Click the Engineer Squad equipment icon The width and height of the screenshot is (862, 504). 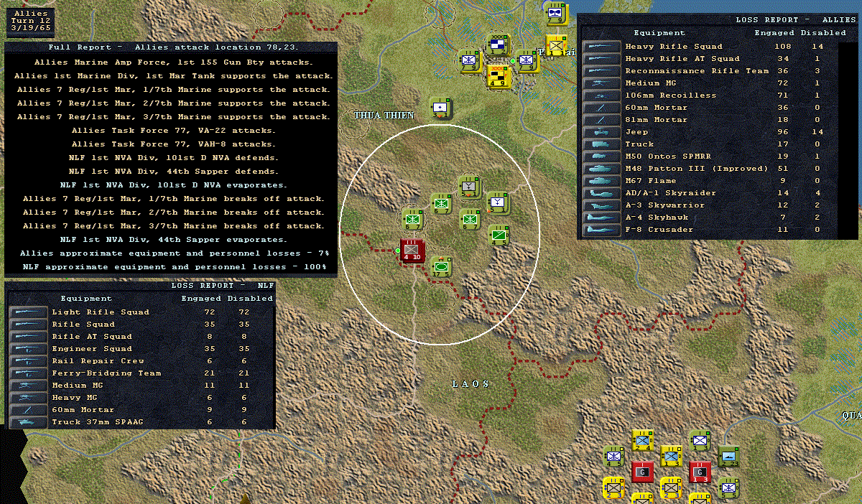pyautogui.click(x=27, y=349)
